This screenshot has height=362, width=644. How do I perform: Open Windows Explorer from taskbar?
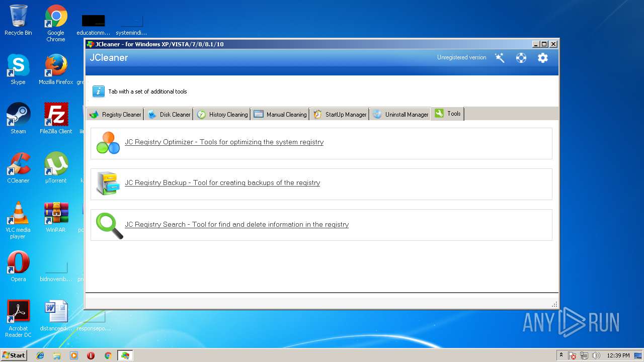click(57, 355)
